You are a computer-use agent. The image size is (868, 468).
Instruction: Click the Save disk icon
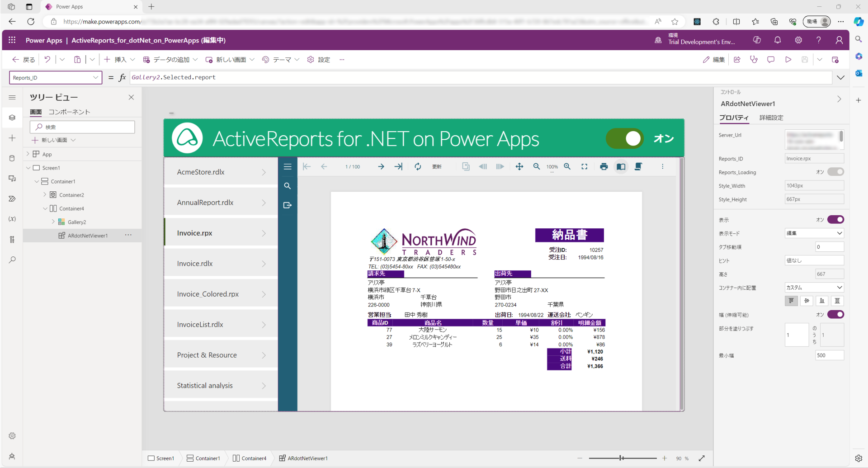pos(805,59)
